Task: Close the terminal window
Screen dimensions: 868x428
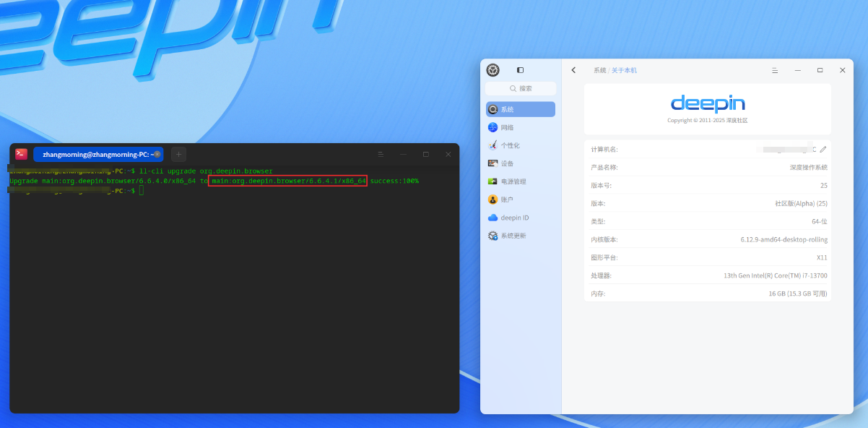Action: coord(448,154)
